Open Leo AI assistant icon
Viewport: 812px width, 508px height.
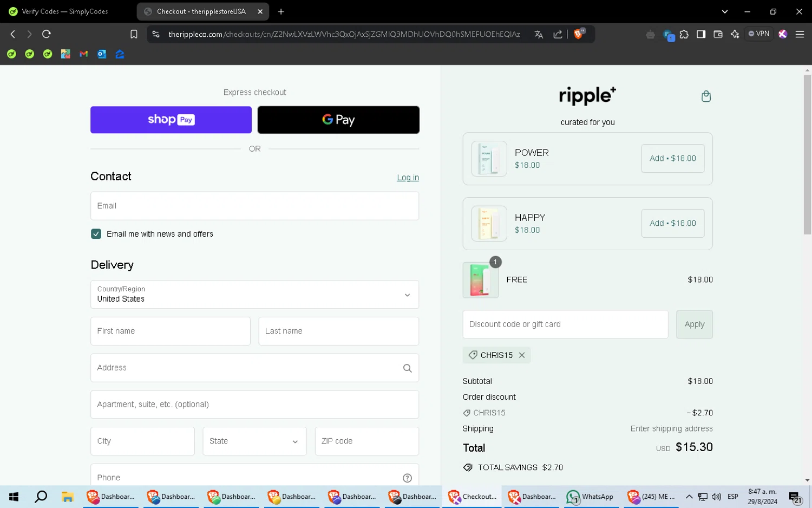click(735, 34)
